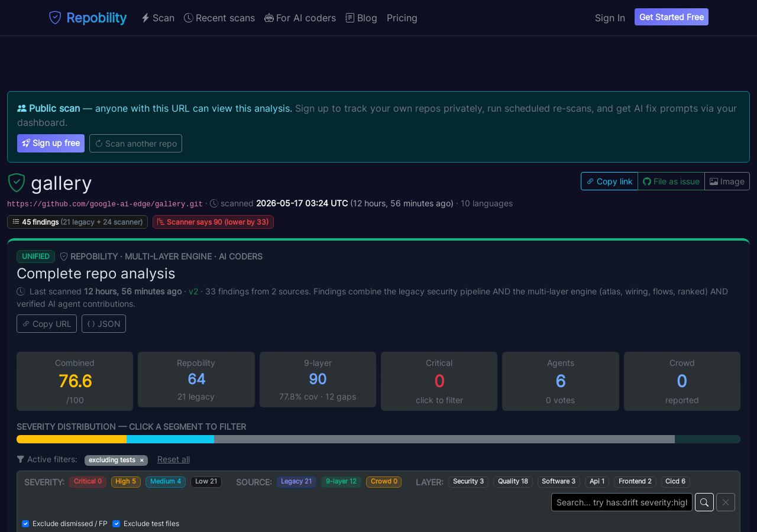Click the Critical 0 card to filter
The height and width of the screenshot is (532, 757).
tap(439, 381)
